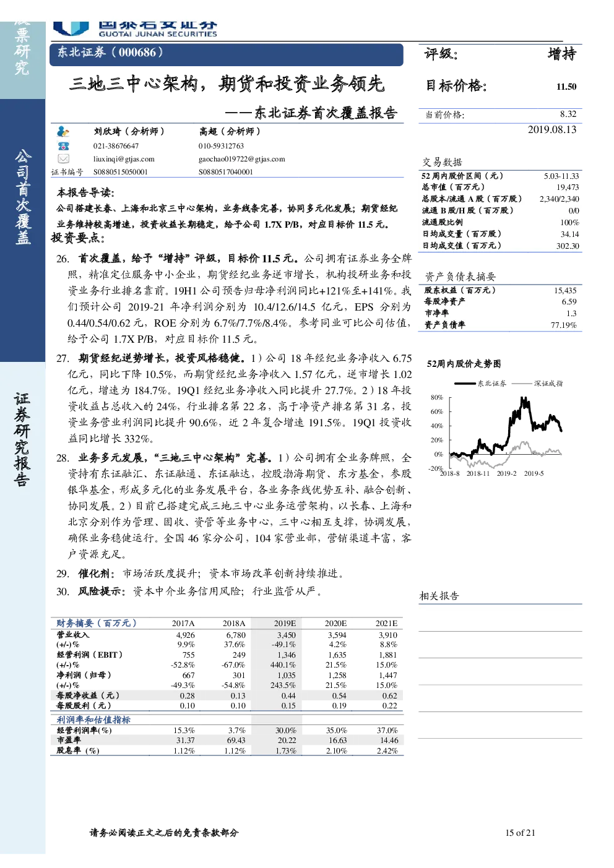Select phone number 010-59312763
This screenshot has width=614, height=868.
[x=221, y=146]
